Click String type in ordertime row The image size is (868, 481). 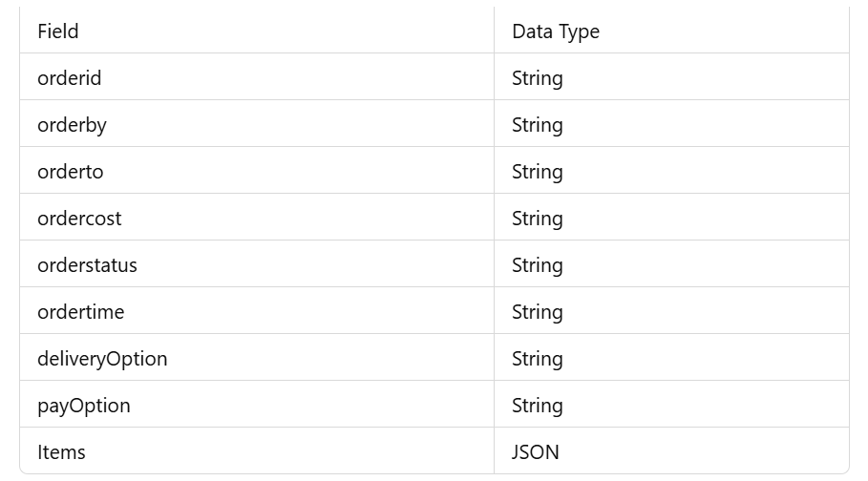coord(671,310)
